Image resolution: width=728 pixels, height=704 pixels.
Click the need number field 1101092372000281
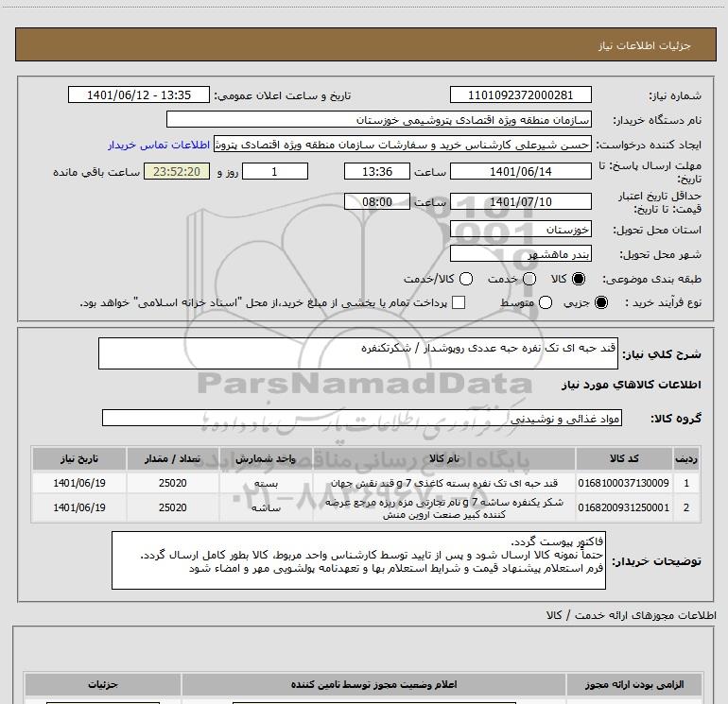(520, 94)
